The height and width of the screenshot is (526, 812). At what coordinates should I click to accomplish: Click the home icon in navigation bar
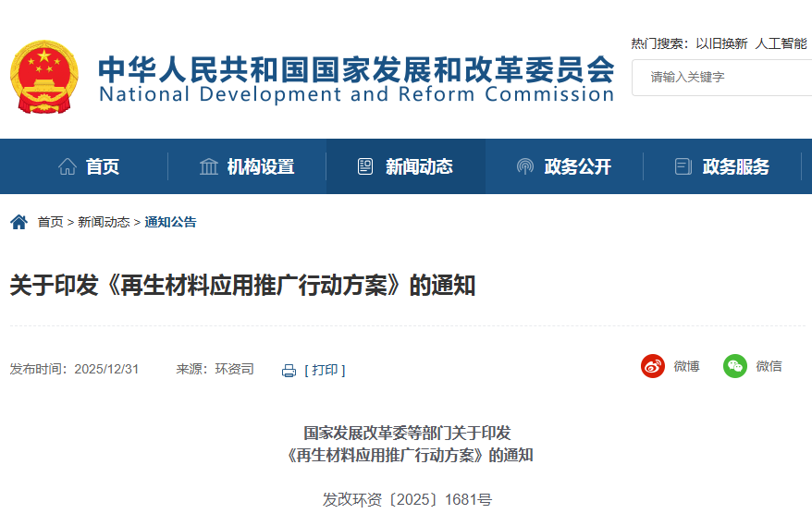point(68,166)
